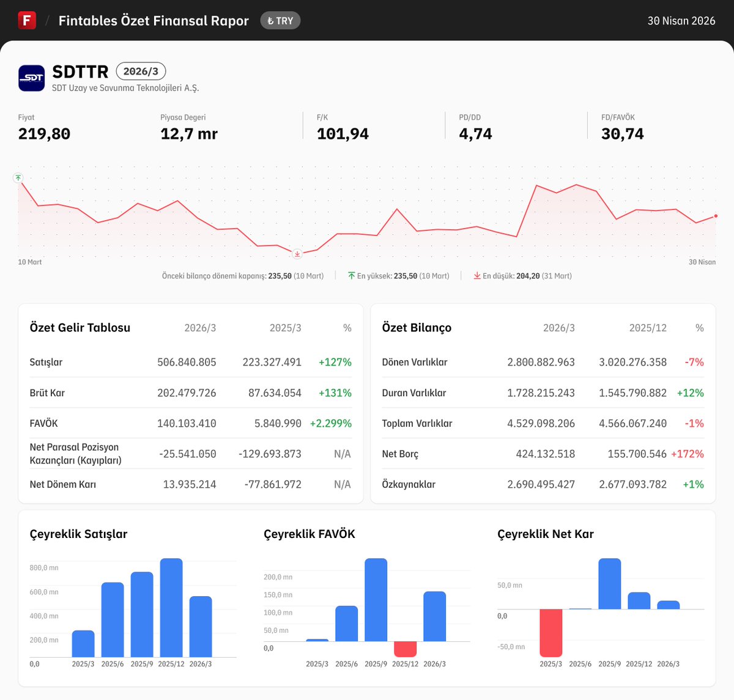Click the Duran Varlıklar change +12%

coord(690,392)
